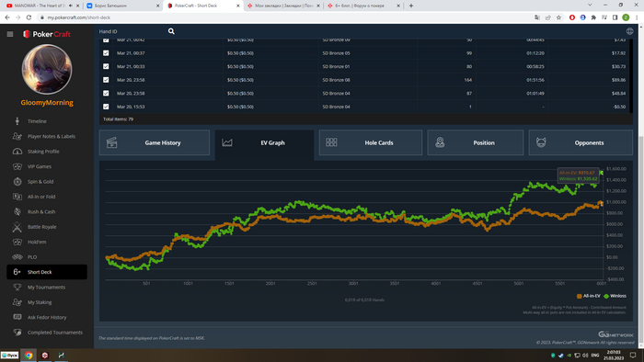
Task: Open the language globe icon
Action: 629,31
